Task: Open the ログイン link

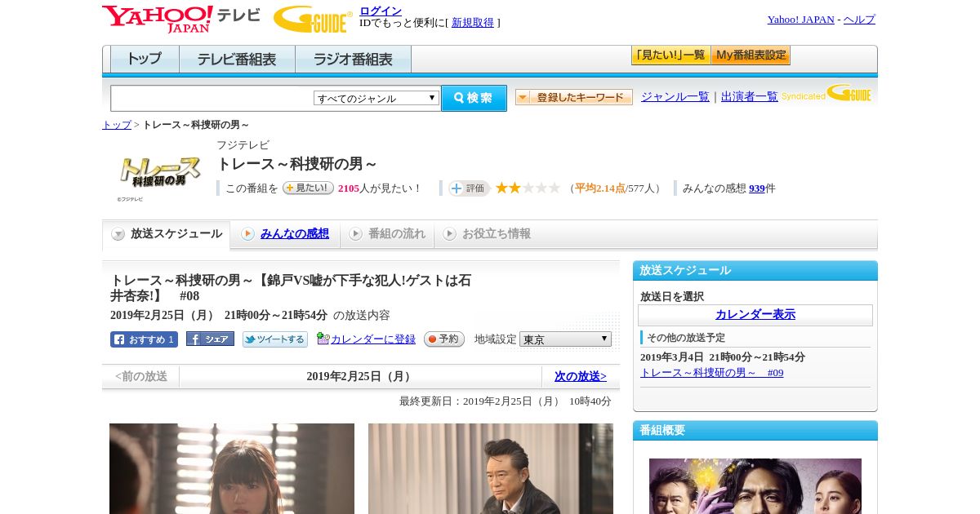Action: pos(381,11)
